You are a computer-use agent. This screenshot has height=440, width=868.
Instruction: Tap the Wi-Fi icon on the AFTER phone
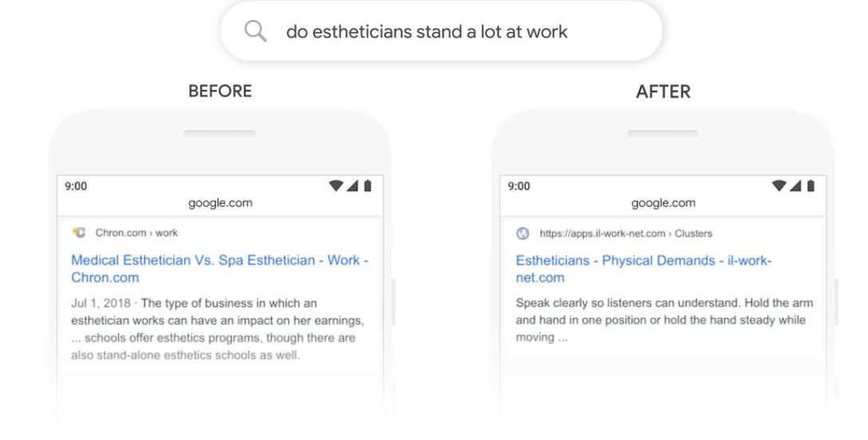coord(779,186)
